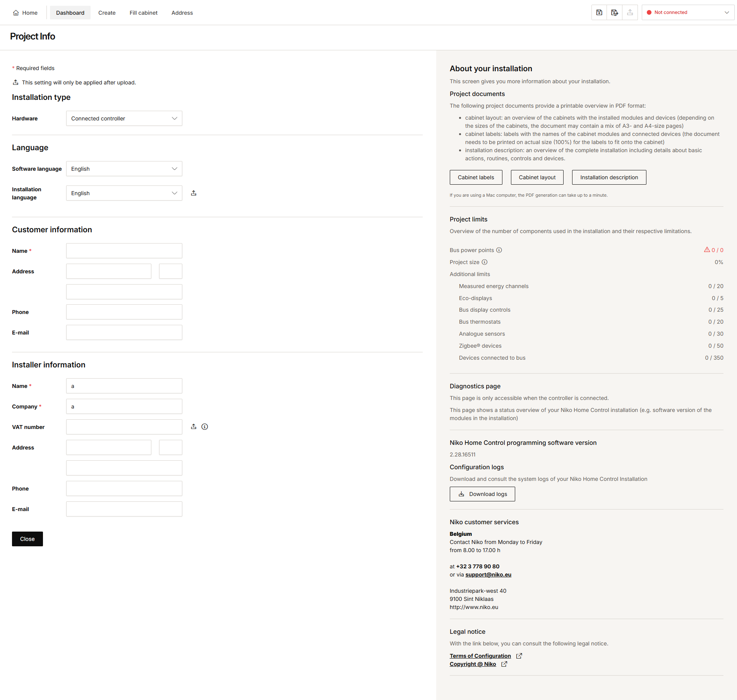Click the greyed upload-to-controller icon in top toolbar
Image resolution: width=737 pixels, height=700 pixels.
click(x=630, y=12)
